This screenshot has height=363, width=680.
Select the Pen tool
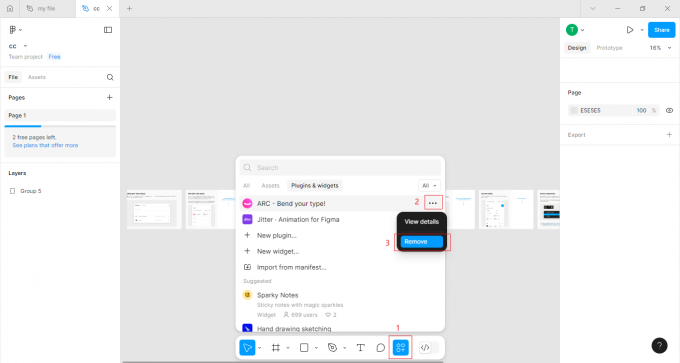click(x=332, y=348)
